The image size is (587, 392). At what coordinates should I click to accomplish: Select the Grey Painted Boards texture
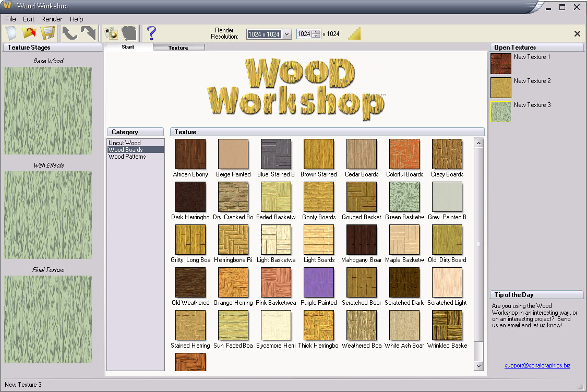coord(447,197)
